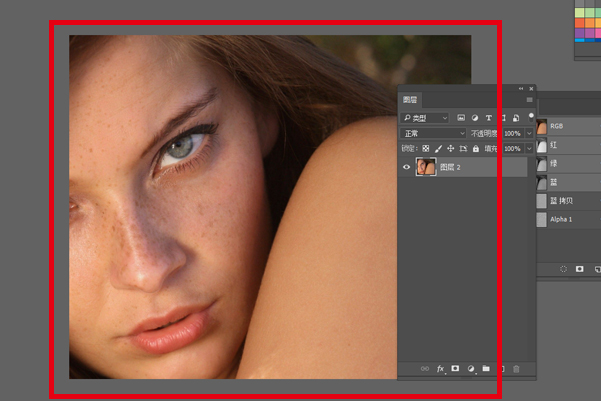Open the 正常 blend mode dropdown
The image size is (601, 401).
point(434,133)
